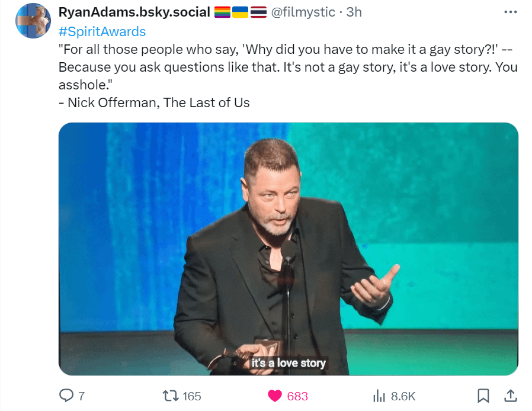Play the Nick Offerman speech video
This screenshot has height=411, width=532.
tap(289, 249)
